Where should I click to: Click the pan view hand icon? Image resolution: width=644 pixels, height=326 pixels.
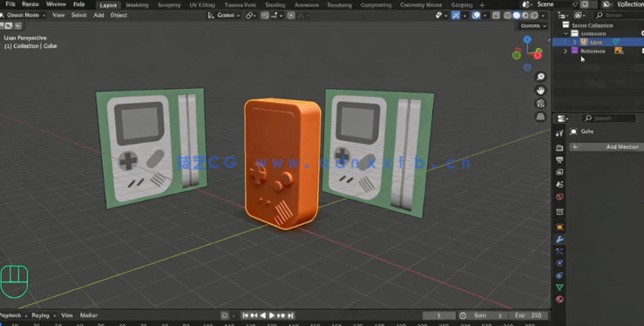tap(540, 90)
